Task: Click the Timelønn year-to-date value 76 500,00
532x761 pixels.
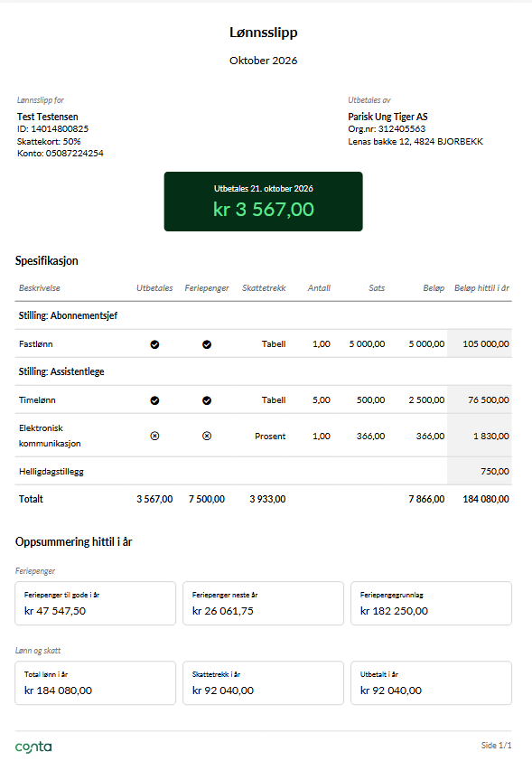Action: (489, 399)
